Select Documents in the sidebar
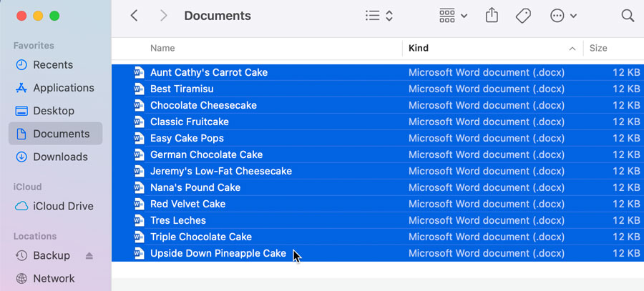Screen dimensions: 644x291 [55, 134]
